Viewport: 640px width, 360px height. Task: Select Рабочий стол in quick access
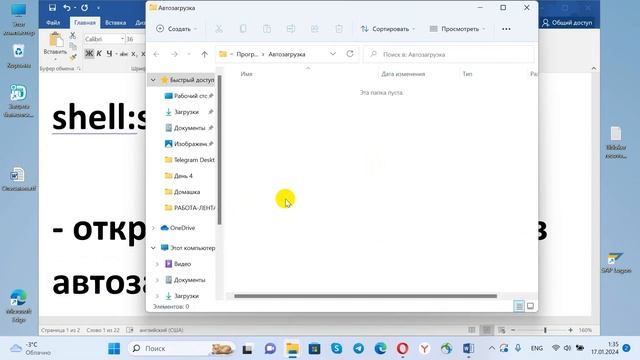click(x=189, y=96)
